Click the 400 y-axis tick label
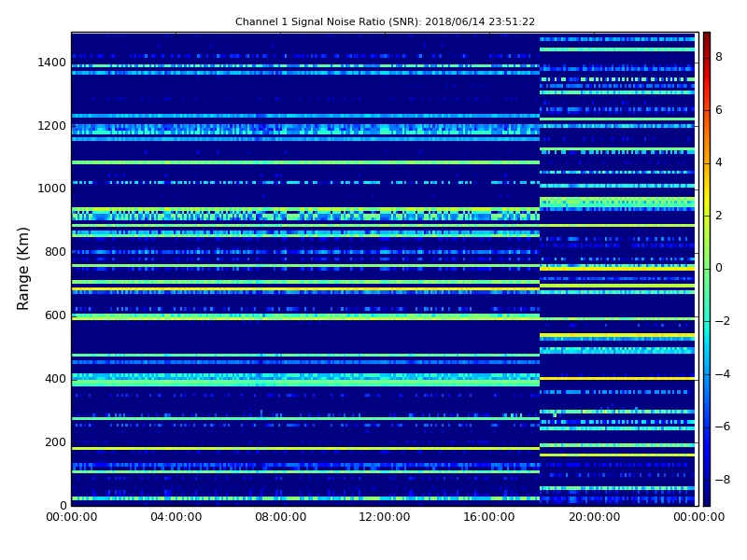Image resolution: width=747 pixels, height=560 pixels. point(55,379)
